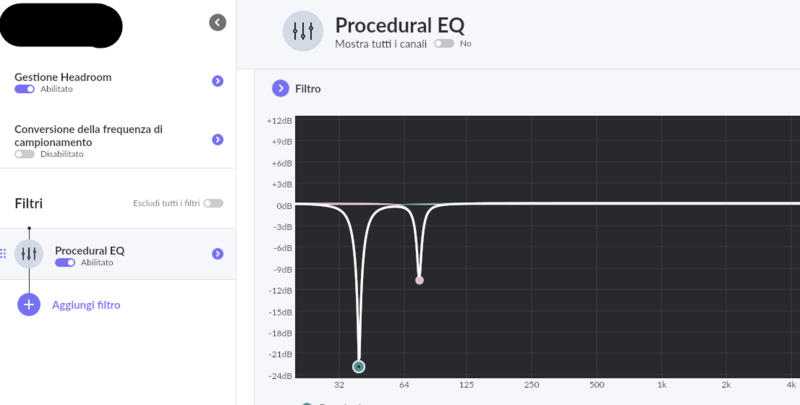This screenshot has width=800, height=405.
Task: Collapse the sidebar with the back arrow
Action: pyautogui.click(x=217, y=22)
